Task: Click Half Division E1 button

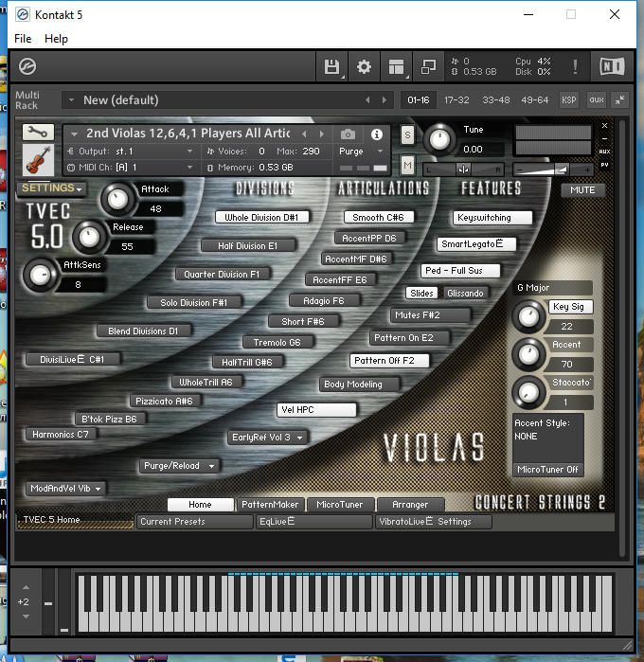Action: click(x=248, y=245)
